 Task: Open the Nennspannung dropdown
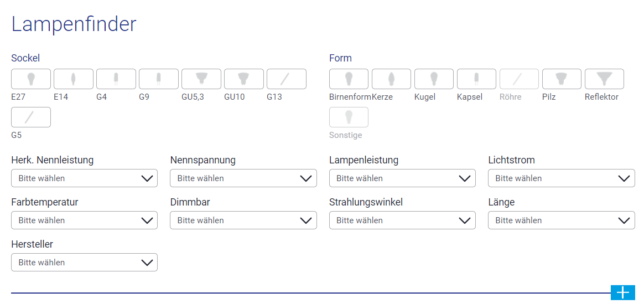[243, 178]
